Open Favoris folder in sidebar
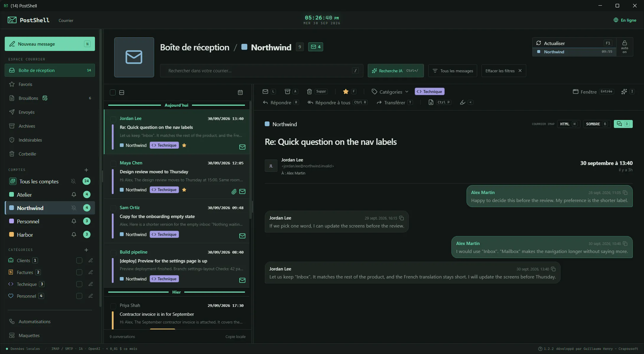This screenshot has height=354, width=644. click(50, 84)
